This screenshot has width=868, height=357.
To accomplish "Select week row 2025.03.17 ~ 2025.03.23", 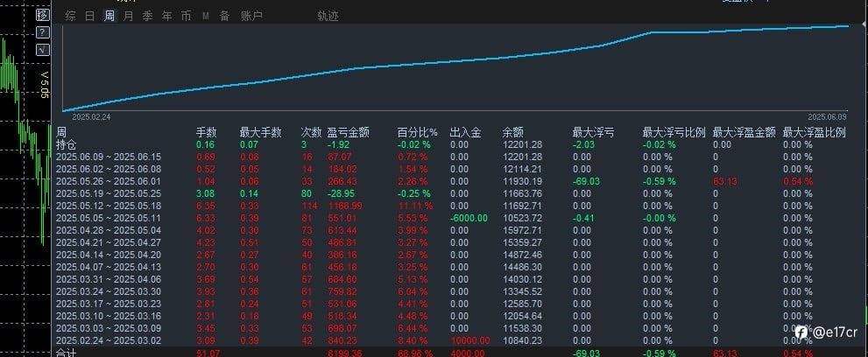I will click(x=109, y=304).
